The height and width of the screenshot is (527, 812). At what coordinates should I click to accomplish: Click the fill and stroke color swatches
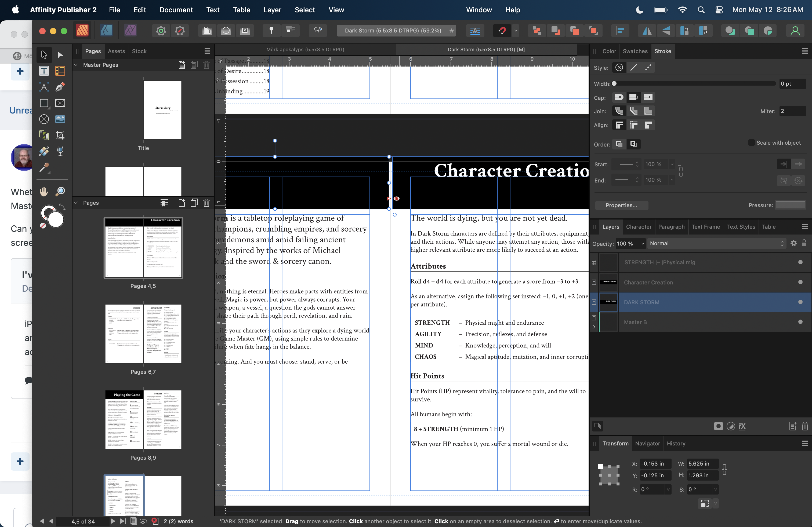click(52, 217)
